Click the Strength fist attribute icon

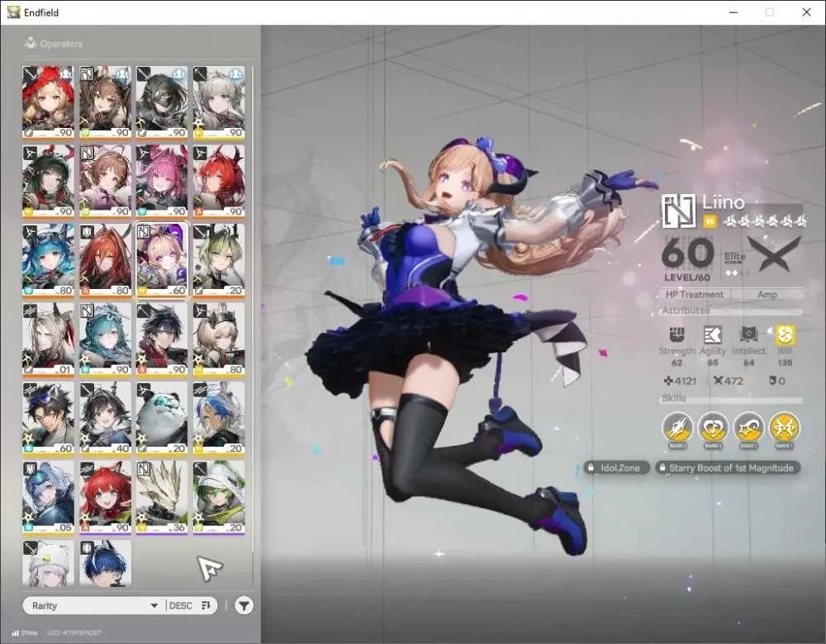tap(677, 335)
